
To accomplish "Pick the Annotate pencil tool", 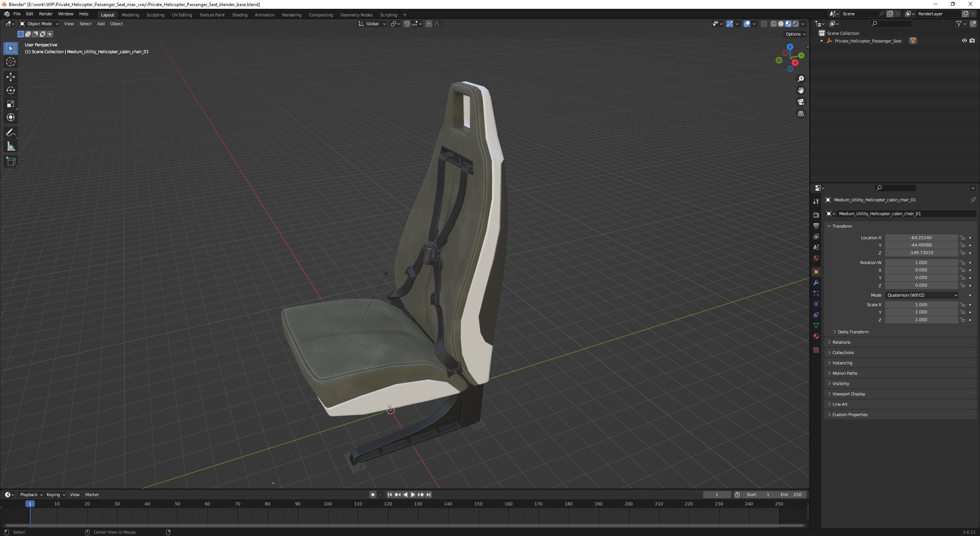I will pyautogui.click(x=11, y=133).
